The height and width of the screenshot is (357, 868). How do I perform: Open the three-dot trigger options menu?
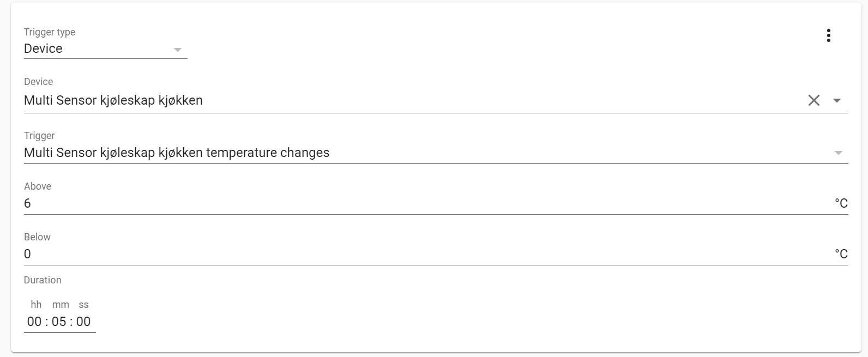coord(828,36)
